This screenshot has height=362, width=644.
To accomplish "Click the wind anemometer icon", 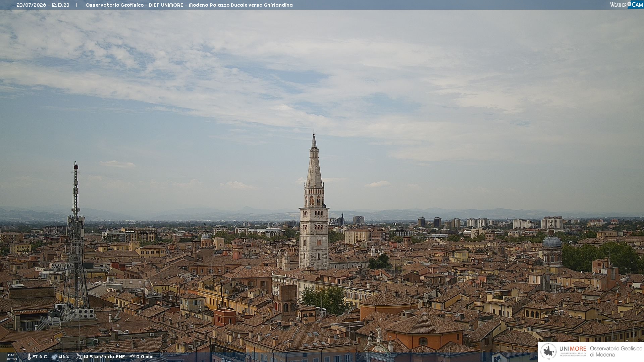I will pyautogui.click(x=79, y=357).
